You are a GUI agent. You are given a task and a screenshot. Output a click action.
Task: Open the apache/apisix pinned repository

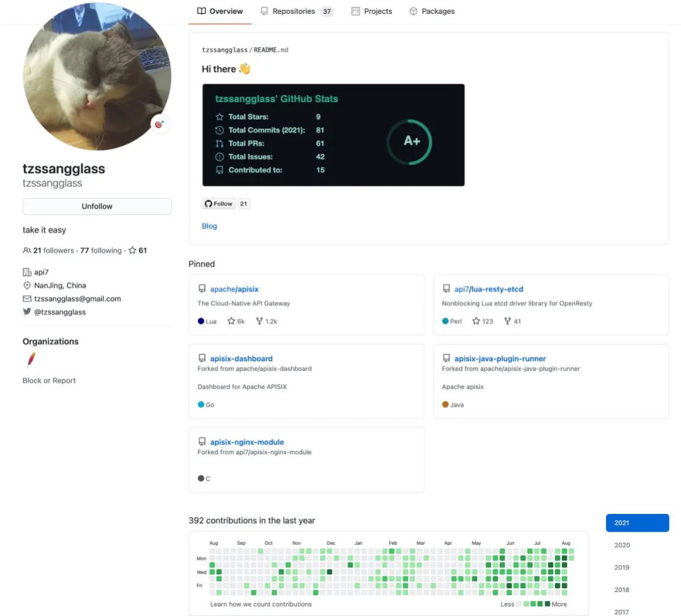coord(234,289)
